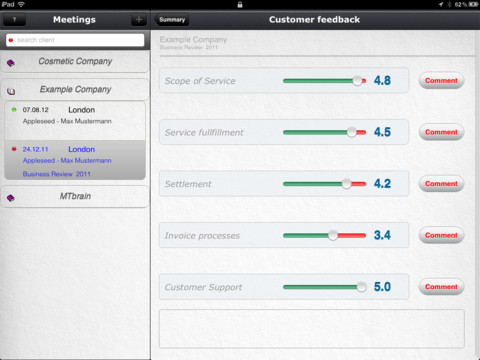Click the Bluetooth status icon

(449, 4)
